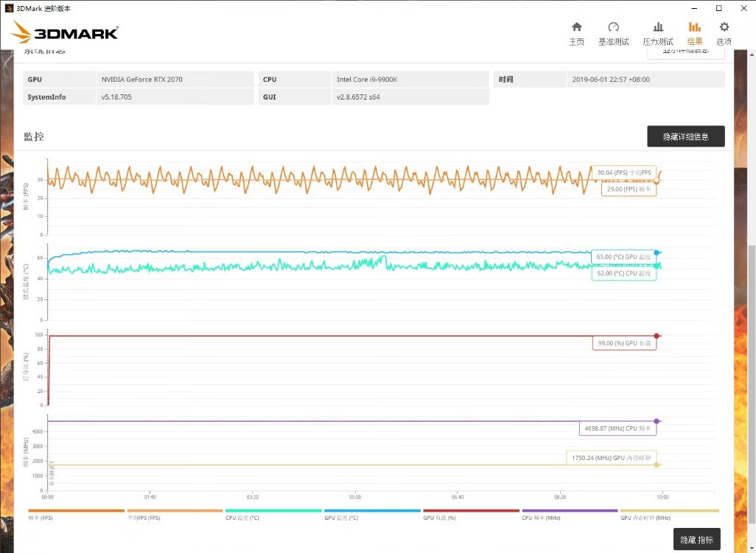
Task: Toggle the GPU 温度 (°C) legend series
Action: click(x=372, y=515)
